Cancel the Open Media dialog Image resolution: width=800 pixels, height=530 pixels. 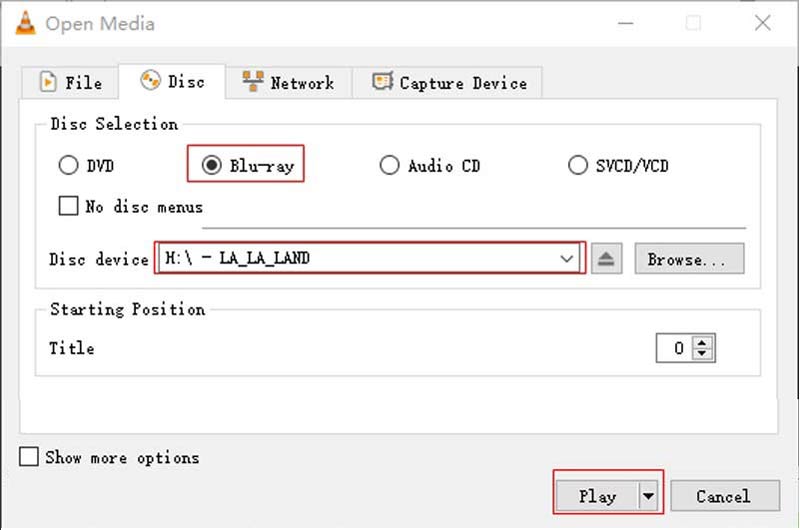tap(725, 496)
